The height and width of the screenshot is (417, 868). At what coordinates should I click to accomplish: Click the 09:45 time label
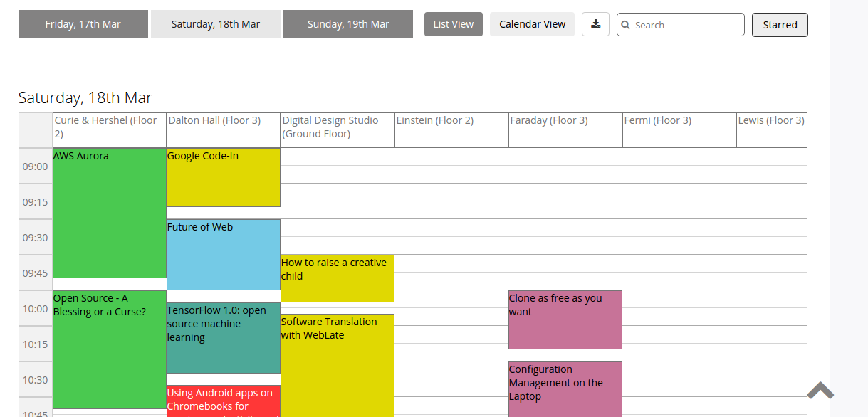pos(36,273)
